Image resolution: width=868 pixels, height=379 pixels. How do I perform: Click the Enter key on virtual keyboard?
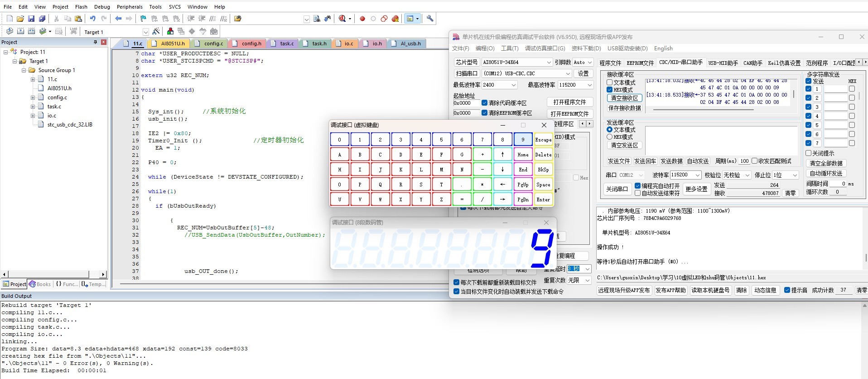pyautogui.click(x=543, y=199)
